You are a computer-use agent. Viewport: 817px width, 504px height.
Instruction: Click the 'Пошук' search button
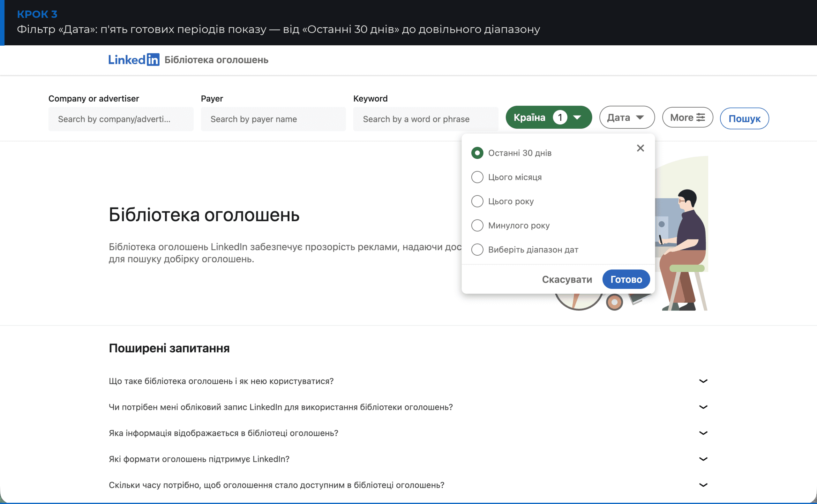744,118
